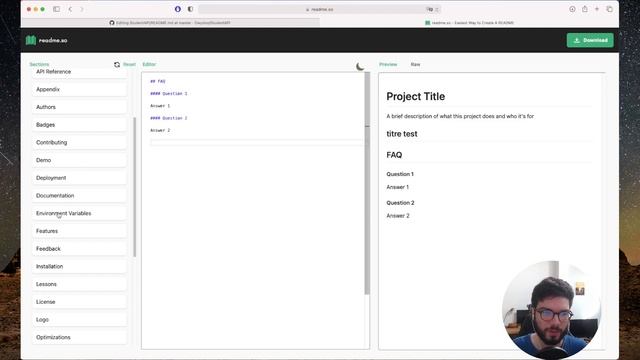Click the sections list scrollbar

(x=134, y=187)
